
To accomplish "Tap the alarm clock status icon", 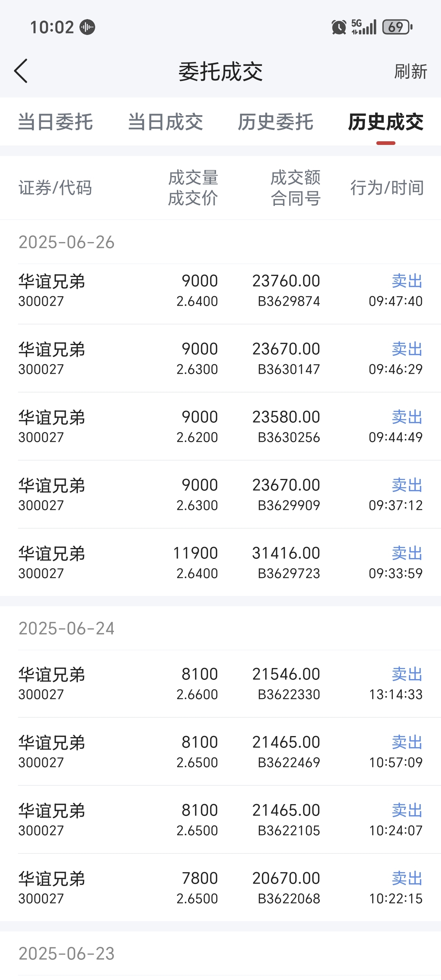I will (339, 27).
